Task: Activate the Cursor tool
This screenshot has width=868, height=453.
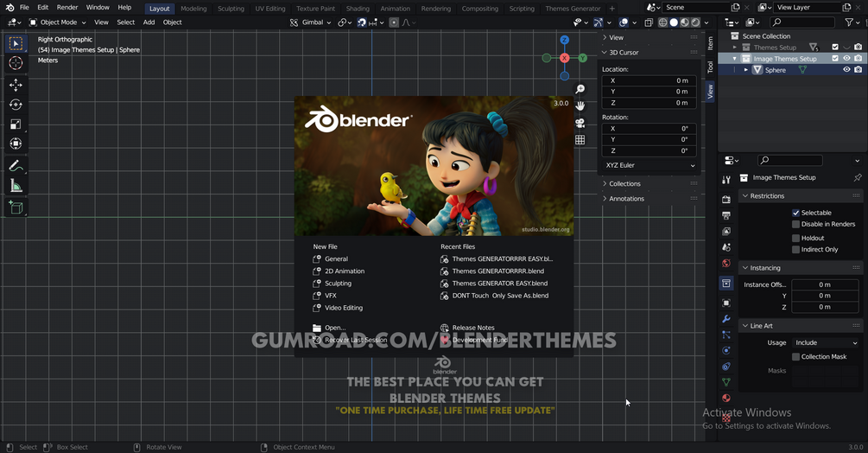Action: [16, 63]
